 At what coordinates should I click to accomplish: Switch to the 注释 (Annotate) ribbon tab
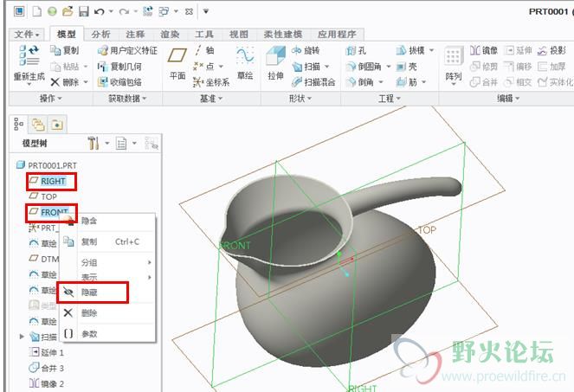tap(135, 35)
